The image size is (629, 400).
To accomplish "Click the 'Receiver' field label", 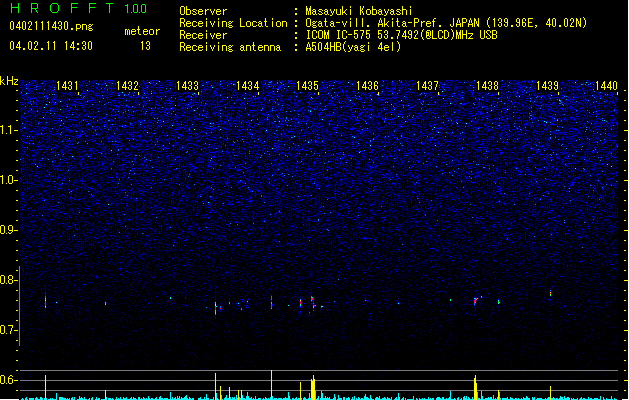I will 203,35.
